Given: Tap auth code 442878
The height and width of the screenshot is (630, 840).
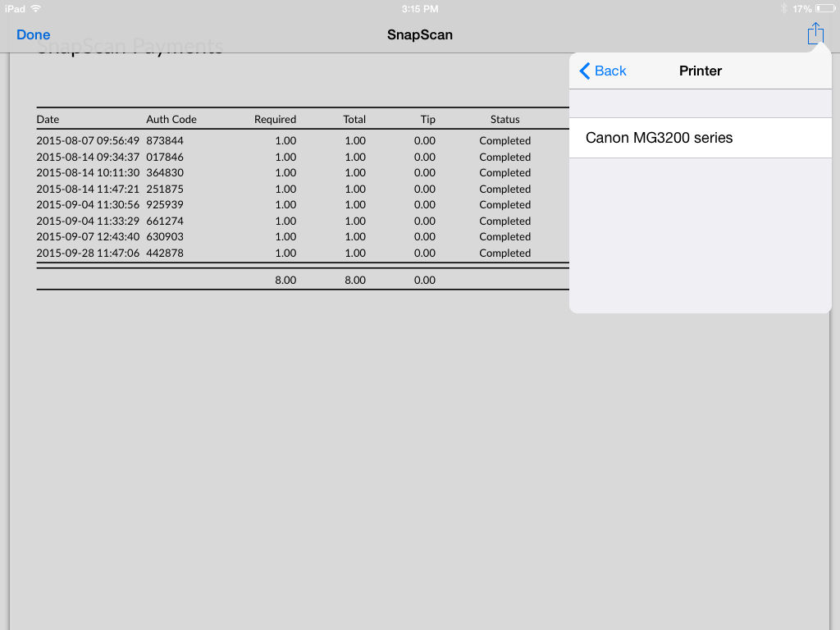Looking at the screenshot, I should coord(165,253).
